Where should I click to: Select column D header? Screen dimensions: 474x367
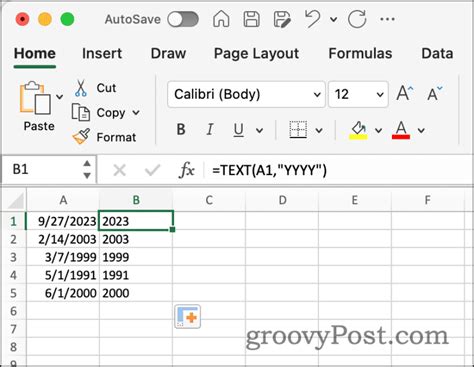click(x=282, y=200)
